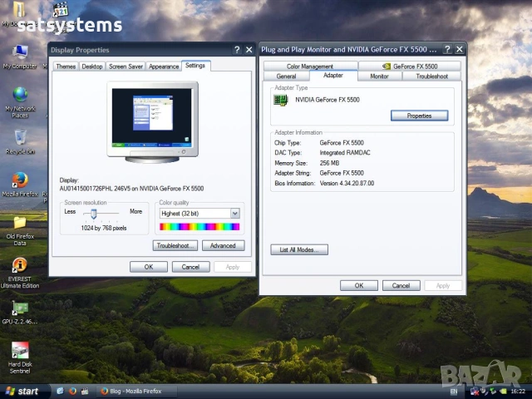This screenshot has height=399, width=532.
Task: Open the GeForce FX 5500 tab
Action: click(x=410, y=66)
